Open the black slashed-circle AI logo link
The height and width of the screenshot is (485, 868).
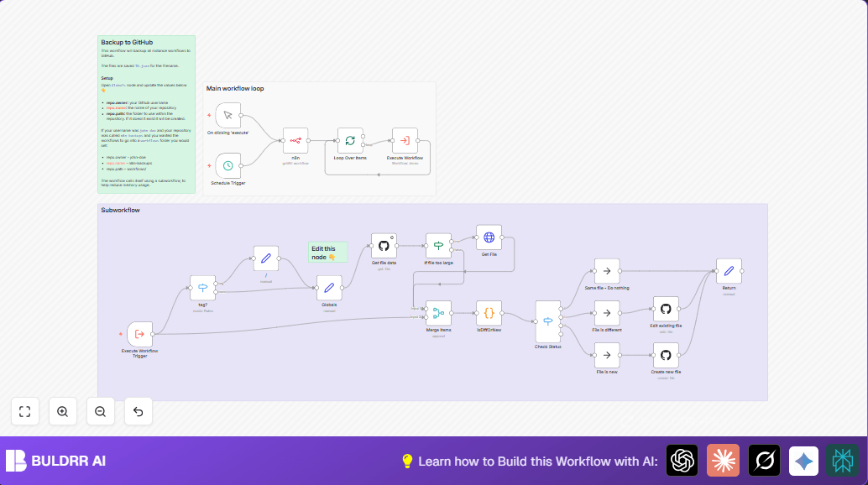pyautogui.click(x=765, y=460)
